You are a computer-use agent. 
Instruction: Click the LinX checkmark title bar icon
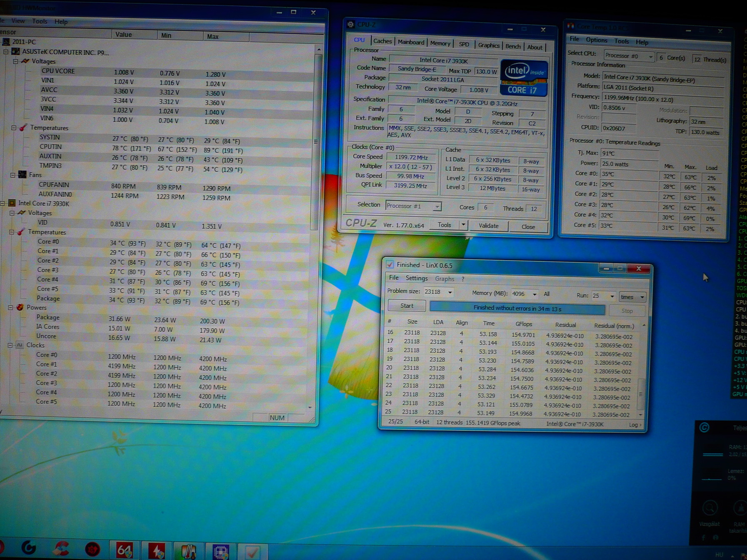(390, 264)
